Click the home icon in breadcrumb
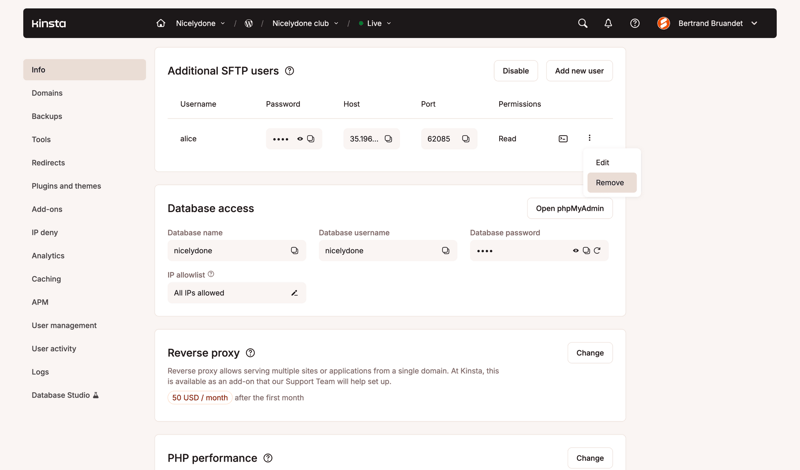800x470 pixels. [x=161, y=23]
